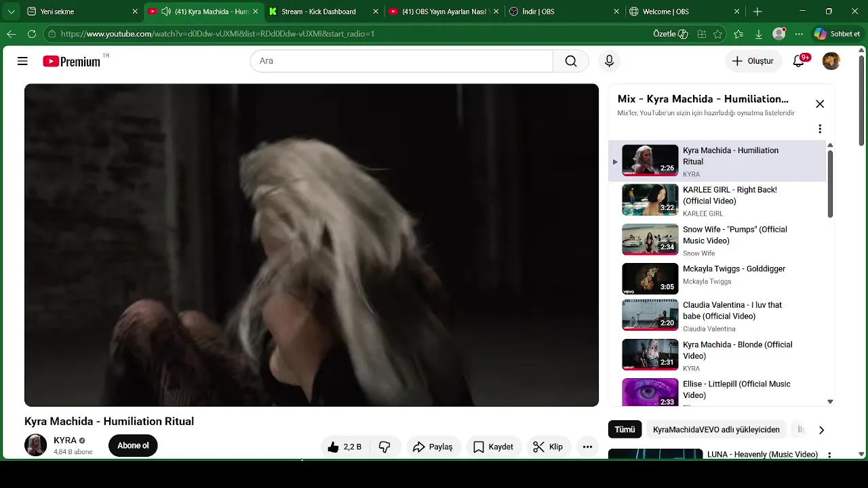
Task: Focus the YouTube Ara search field
Action: click(401, 61)
